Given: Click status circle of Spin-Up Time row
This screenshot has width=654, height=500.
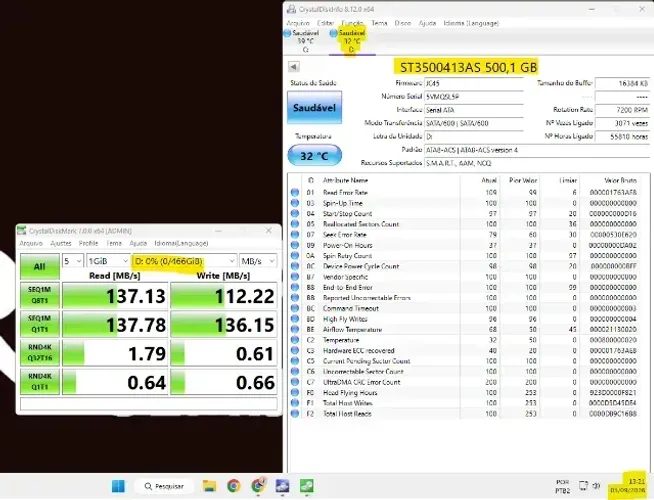Looking at the screenshot, I should (295, 203).
